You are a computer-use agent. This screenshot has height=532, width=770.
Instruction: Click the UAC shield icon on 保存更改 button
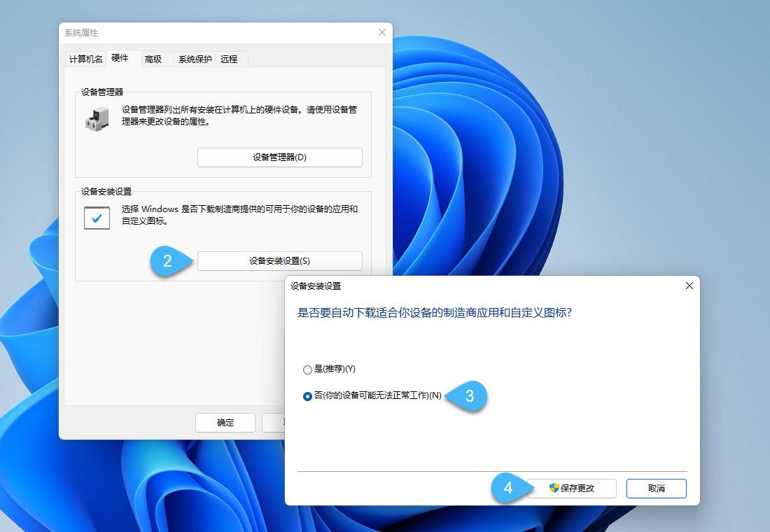554,489
